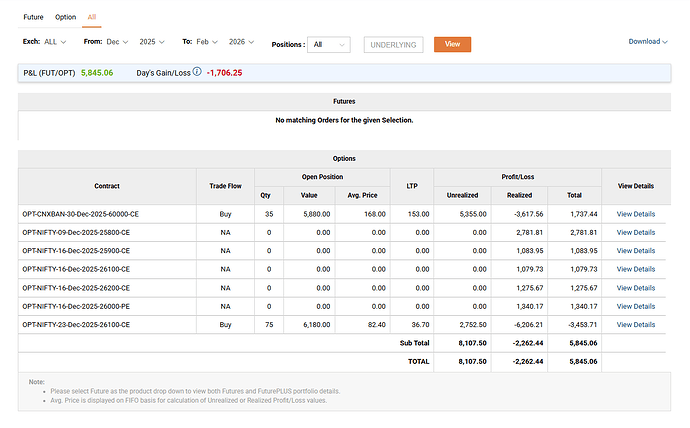
Task: Select the All tab
Action: coord(92,17)
